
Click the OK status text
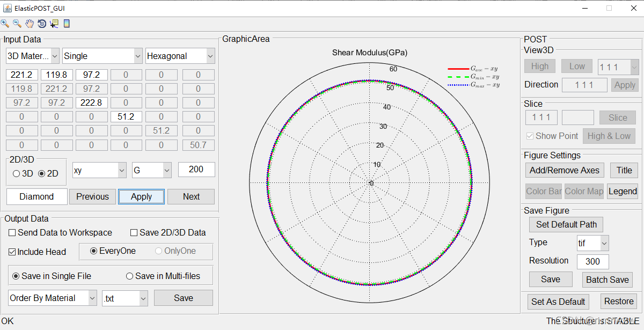[x=8, y=321]
